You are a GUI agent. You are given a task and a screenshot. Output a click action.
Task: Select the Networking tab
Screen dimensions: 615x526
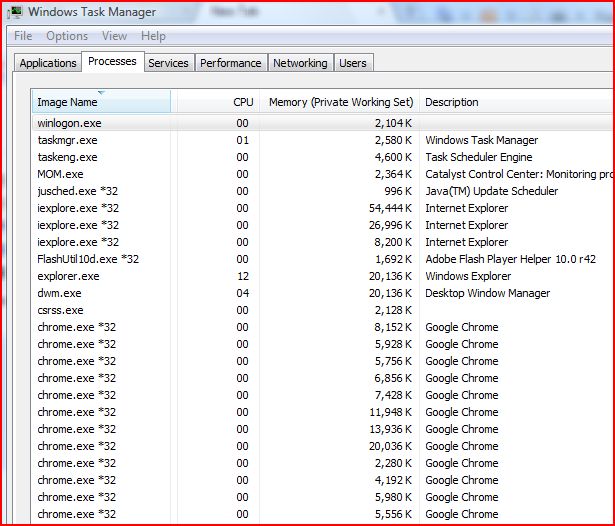point(300,63)
